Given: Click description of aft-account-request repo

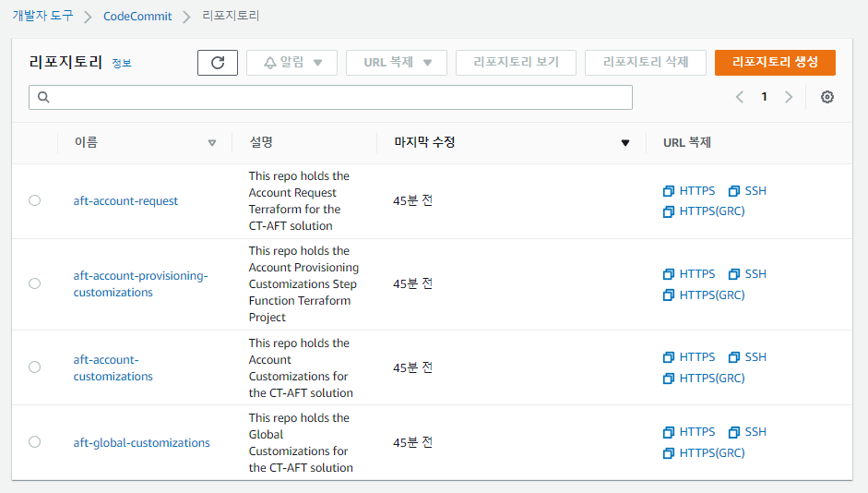Looking at the screenshot, I should [299, 200].
